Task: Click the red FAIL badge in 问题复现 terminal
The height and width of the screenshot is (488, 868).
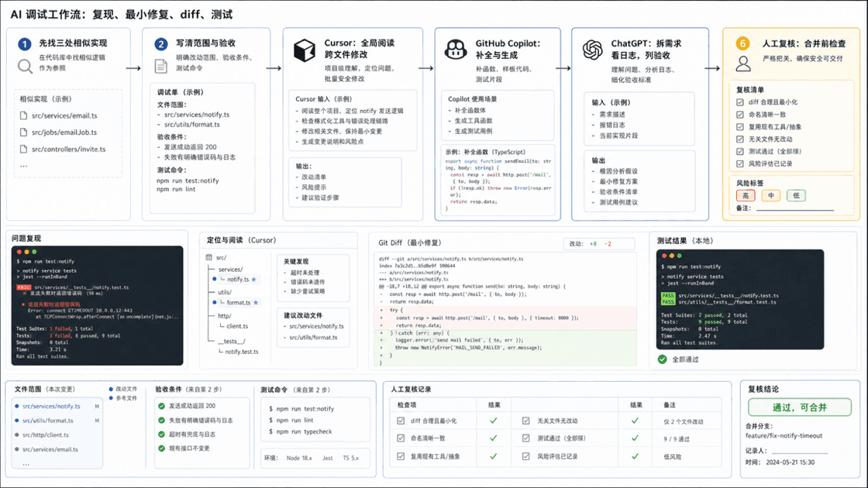Action: (24, 287)
